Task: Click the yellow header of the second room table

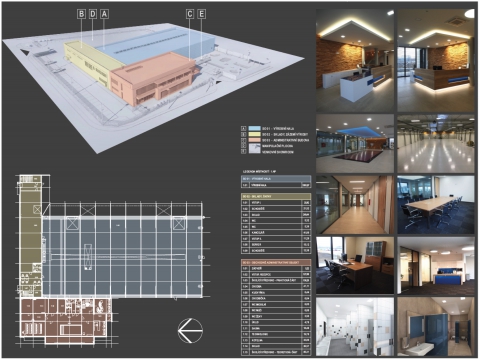Action: pyautogui.click(x=276, y=197)
